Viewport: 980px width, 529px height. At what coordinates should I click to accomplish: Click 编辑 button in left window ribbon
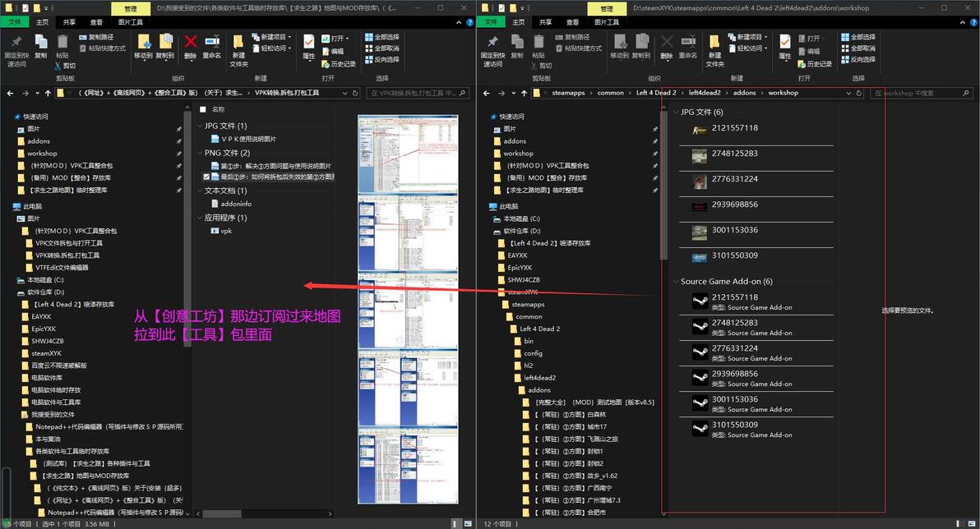333,51
